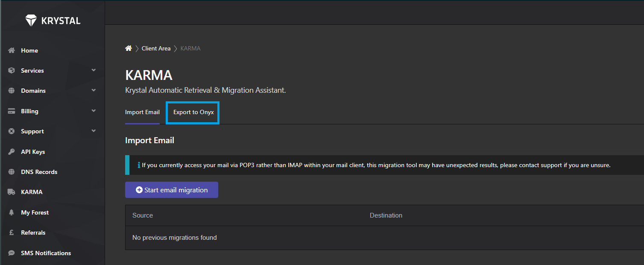Click the Start email migration button
The image size is (644, 265).
click(172, 190)
